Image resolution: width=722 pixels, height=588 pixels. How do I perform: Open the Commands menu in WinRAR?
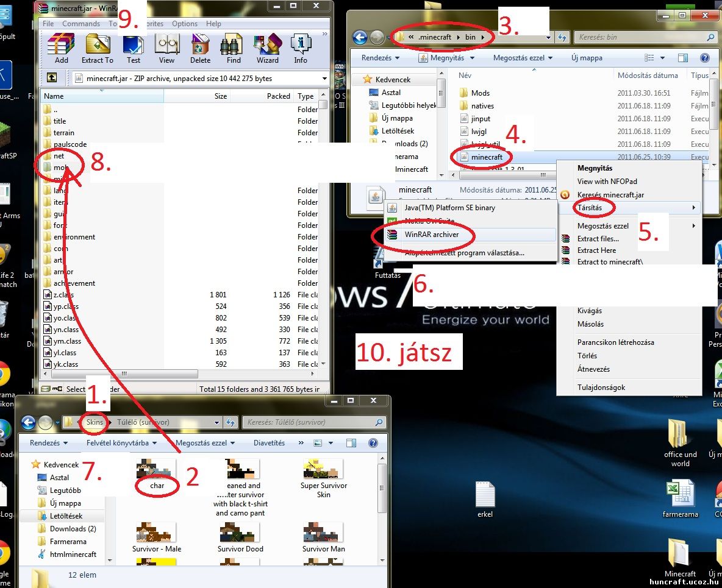(81, 24)
